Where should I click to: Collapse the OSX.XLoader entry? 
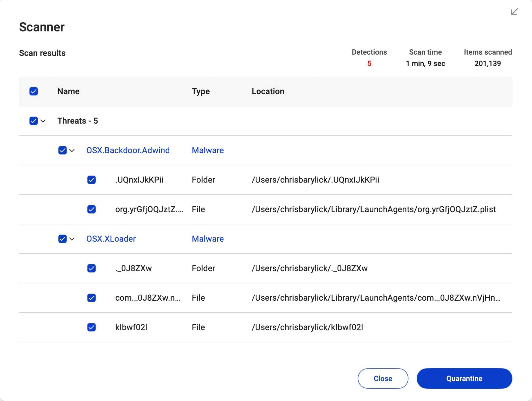72,239
